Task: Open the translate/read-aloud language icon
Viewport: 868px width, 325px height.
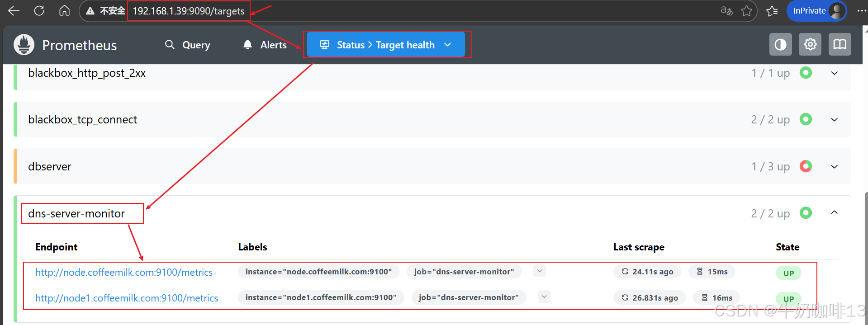Action: point(726,11)
